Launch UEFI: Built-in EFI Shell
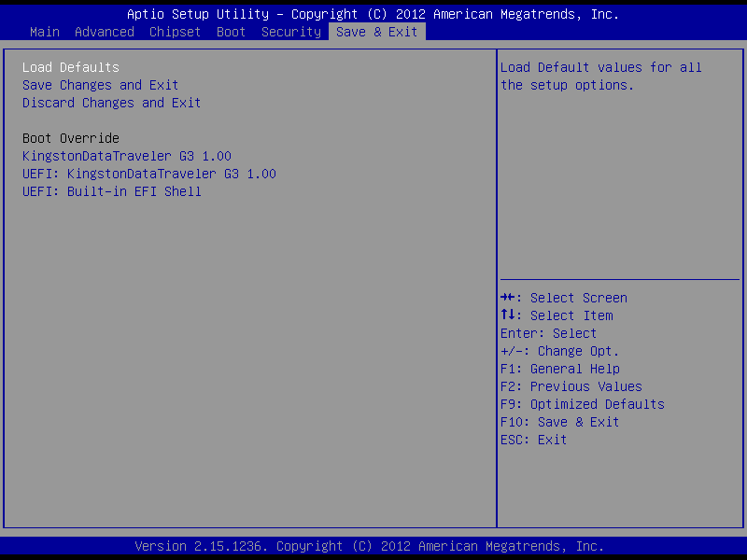The height and width of the screenshot is (560, 747). tap(112, 191)
